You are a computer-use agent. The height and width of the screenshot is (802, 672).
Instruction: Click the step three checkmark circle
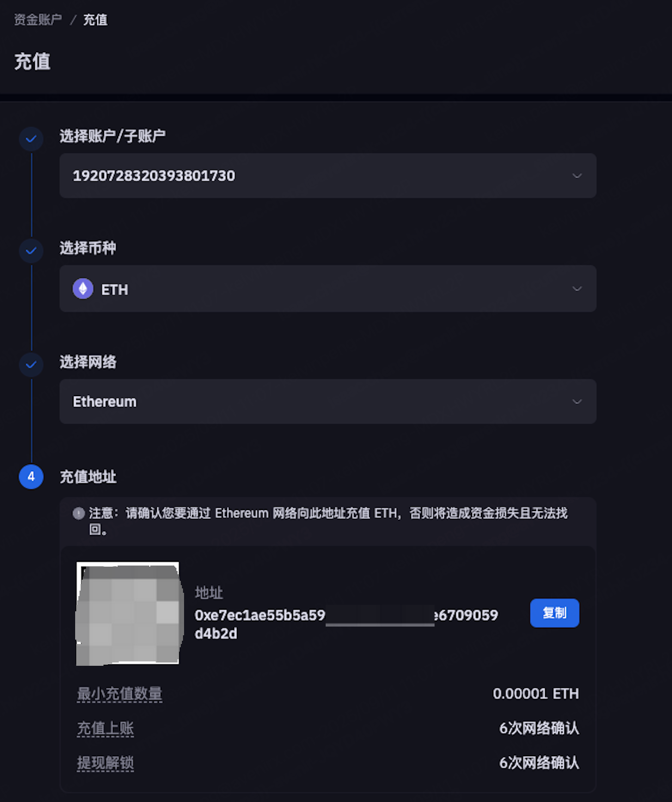(31, 364)
